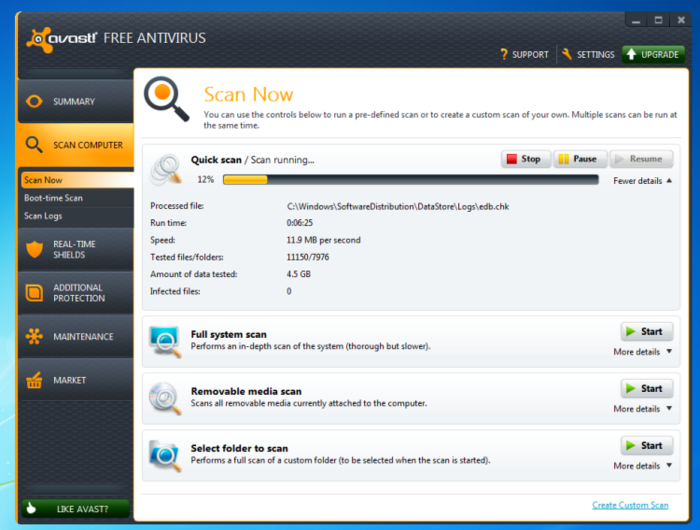Minimize the avast window
This screenshot has width=700, height=530.
pos(636,20)
